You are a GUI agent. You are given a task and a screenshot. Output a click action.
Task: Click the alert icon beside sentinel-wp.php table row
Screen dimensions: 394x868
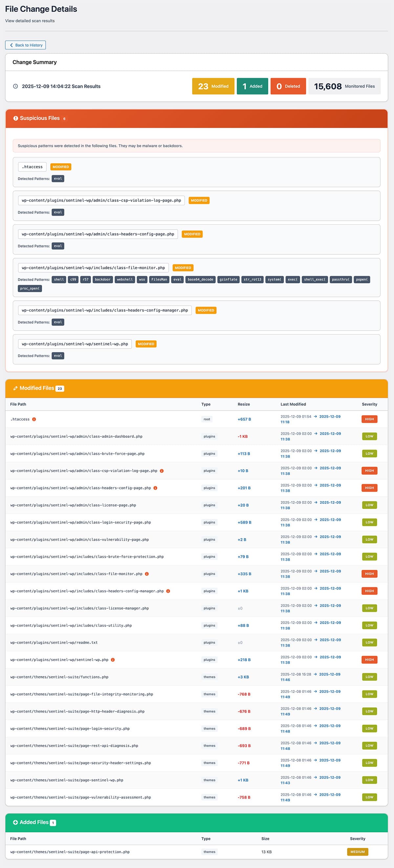[x=113, y=660]
